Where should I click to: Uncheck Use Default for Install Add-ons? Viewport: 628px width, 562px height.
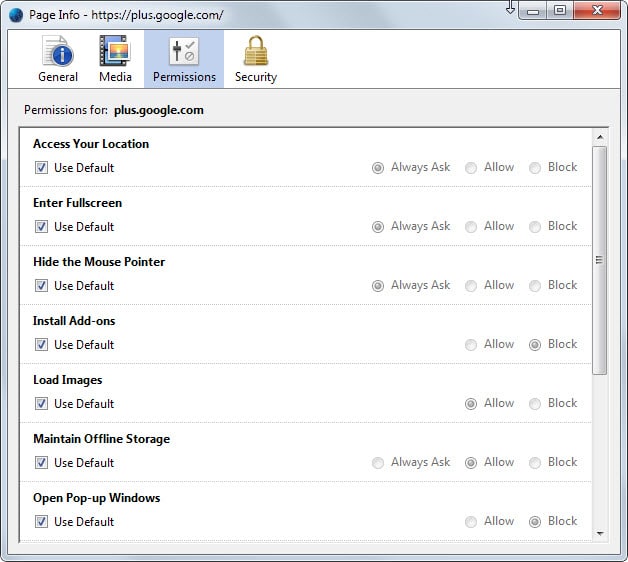pyautogui.click(x=41, y=344)
